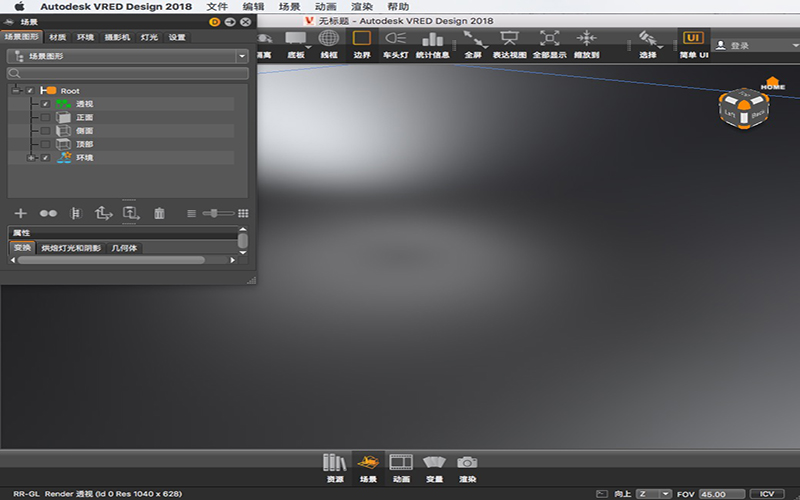The image size is (800, 500).
Task: Open the 渲染 menu in menu bar
Action: point(362,7)
